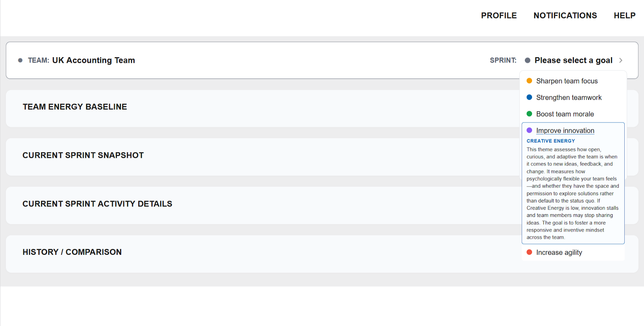Expand the TEAM ENERGY BASELINE section
Screen dimensions: 644x326
tap(75, 107)
